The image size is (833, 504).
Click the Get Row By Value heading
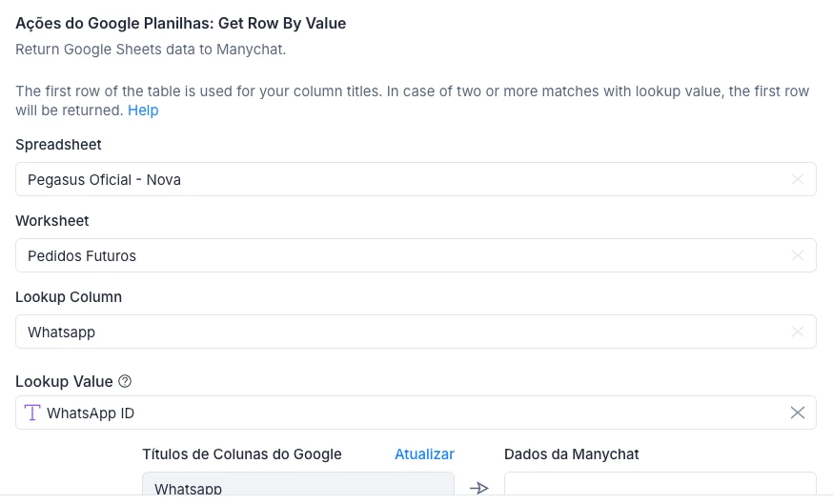[180, 23]
